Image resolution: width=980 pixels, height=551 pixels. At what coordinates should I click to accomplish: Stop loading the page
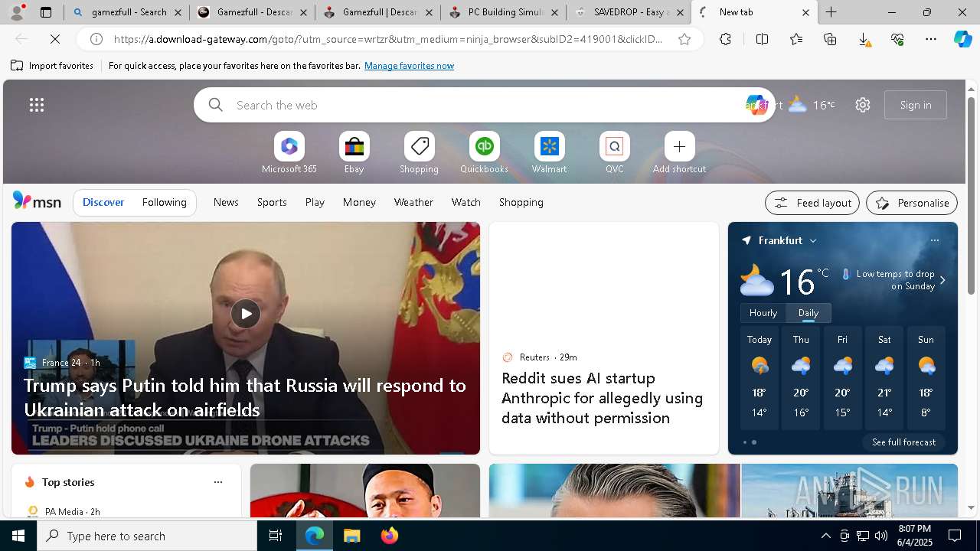(55, 39)
